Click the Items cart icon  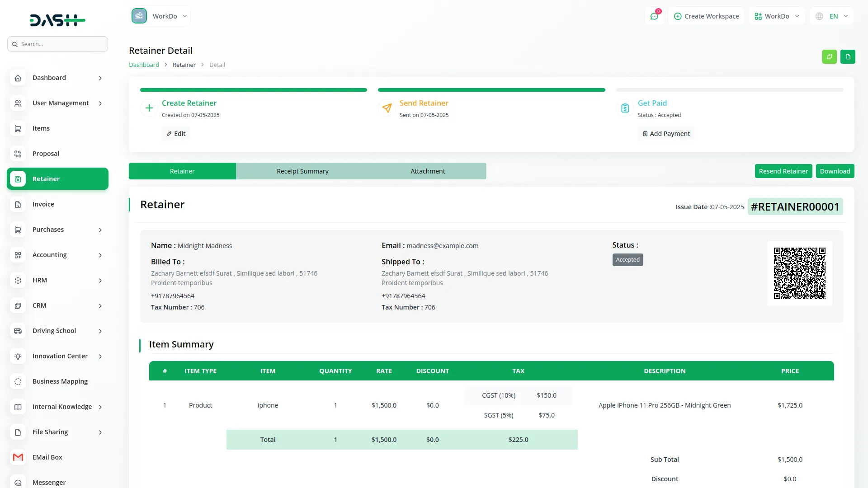click(x=18, y=128)
